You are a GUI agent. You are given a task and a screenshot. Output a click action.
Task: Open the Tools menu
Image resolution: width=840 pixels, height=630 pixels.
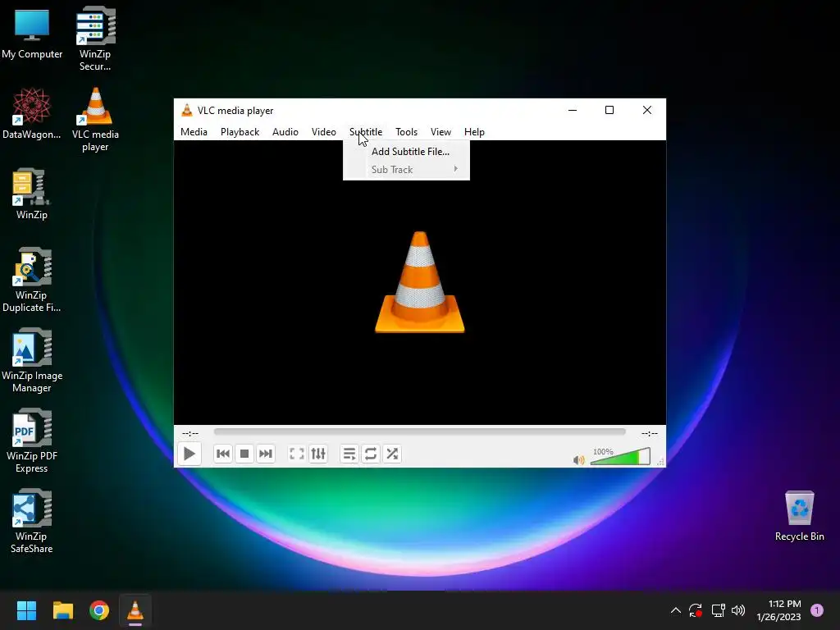click(407, 132)
